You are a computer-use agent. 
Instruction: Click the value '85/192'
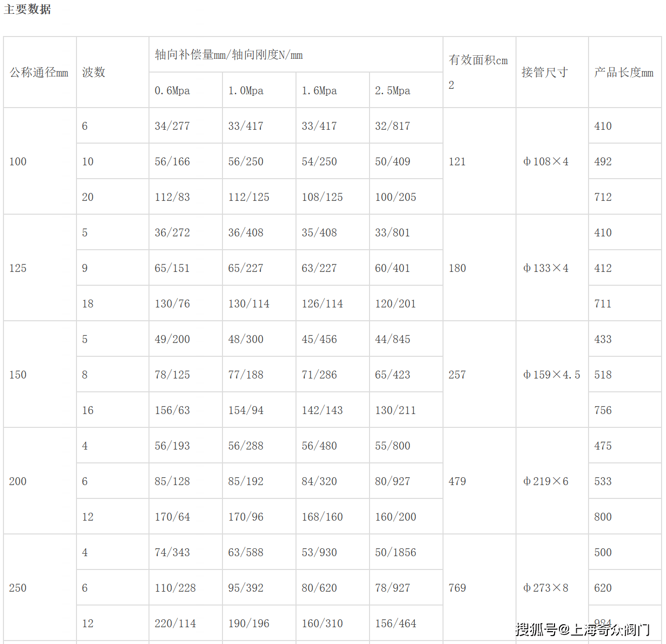coord(246,482)
